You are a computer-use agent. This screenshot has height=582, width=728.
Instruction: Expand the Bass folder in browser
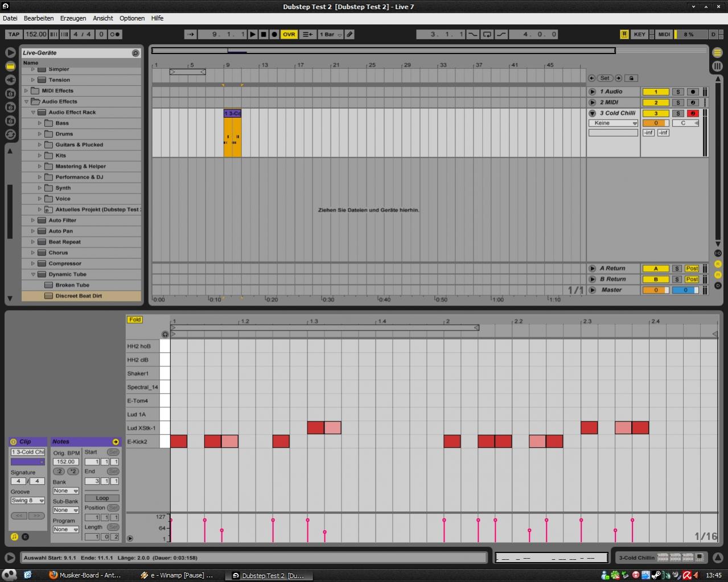pyautogui.click(x=40, y=123)
